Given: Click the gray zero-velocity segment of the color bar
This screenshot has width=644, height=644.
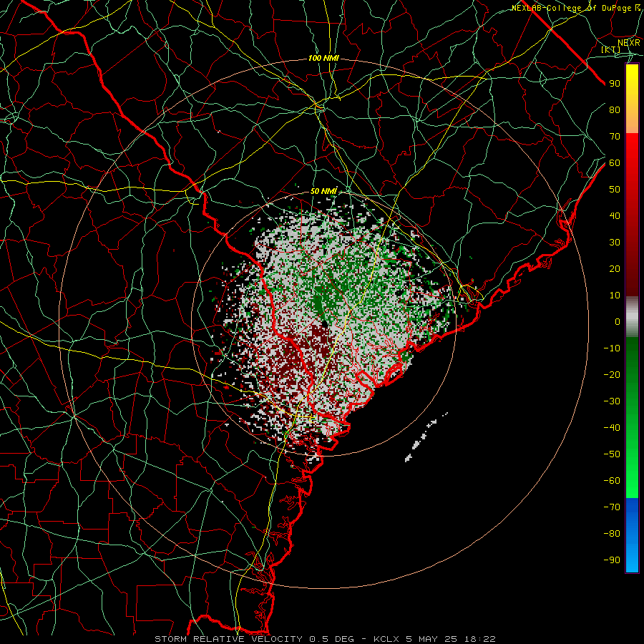Looking at the screenshot, I should pos(632,317).
